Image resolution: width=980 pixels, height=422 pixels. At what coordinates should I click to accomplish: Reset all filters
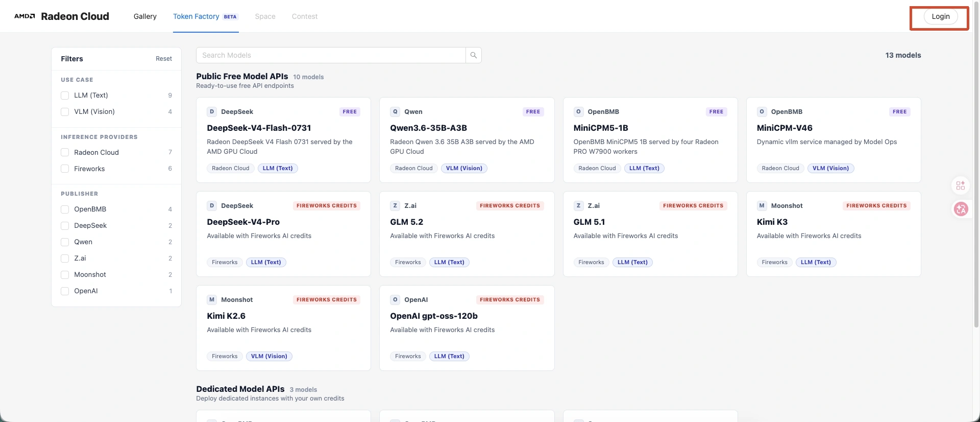pyautogui.click(x=164, y=59)
